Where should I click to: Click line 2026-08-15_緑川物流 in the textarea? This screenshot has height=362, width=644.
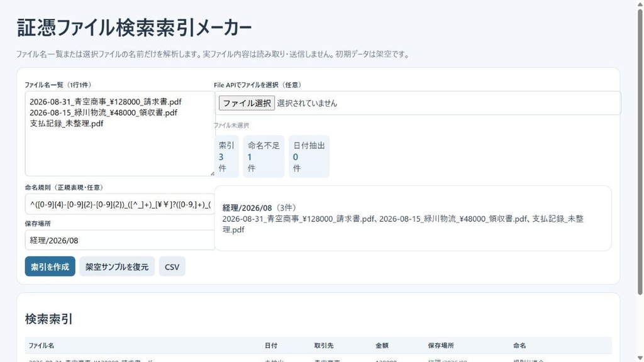pos(104,112)
